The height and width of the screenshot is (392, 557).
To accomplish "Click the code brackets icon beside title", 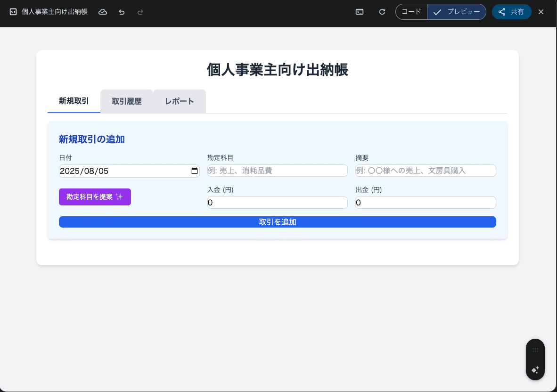I will pyautogui.click(x=13, y=12).
